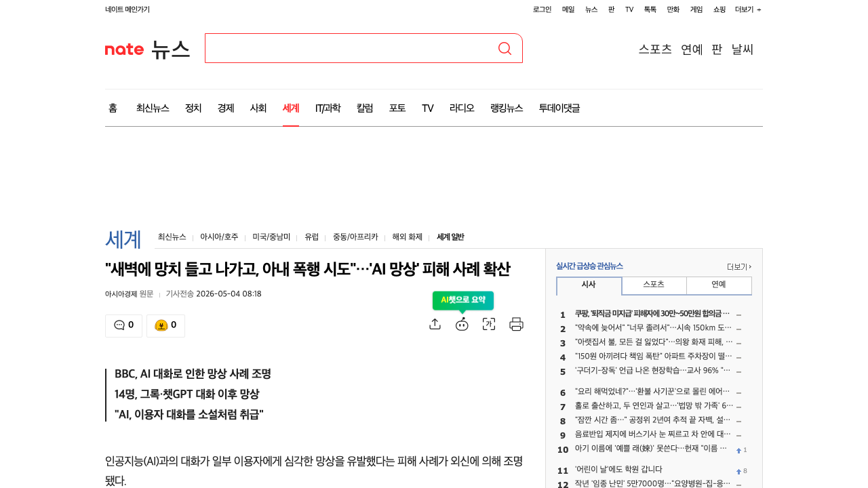
Task: Click the 로그인 link
Action: tap(542, 9)
